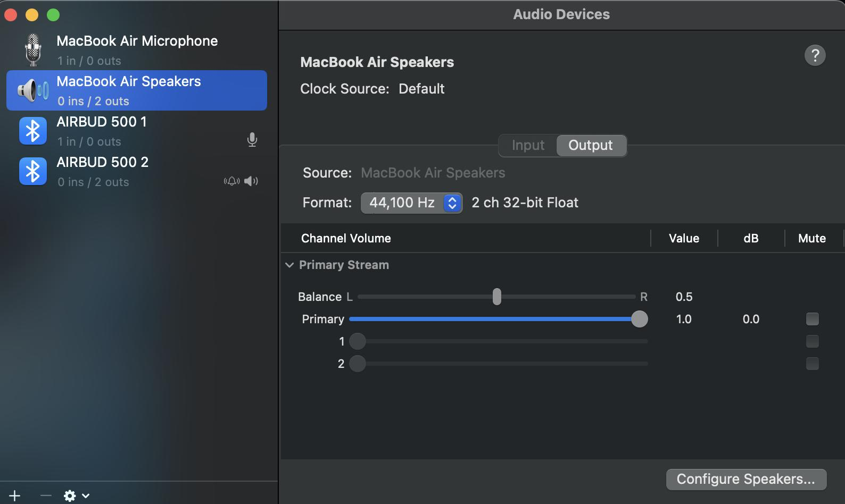Viewport: 845px width, 504px height.
Task: Click the AIRBUD 500 1 Bluetooth icon
Action: (33, 131)
